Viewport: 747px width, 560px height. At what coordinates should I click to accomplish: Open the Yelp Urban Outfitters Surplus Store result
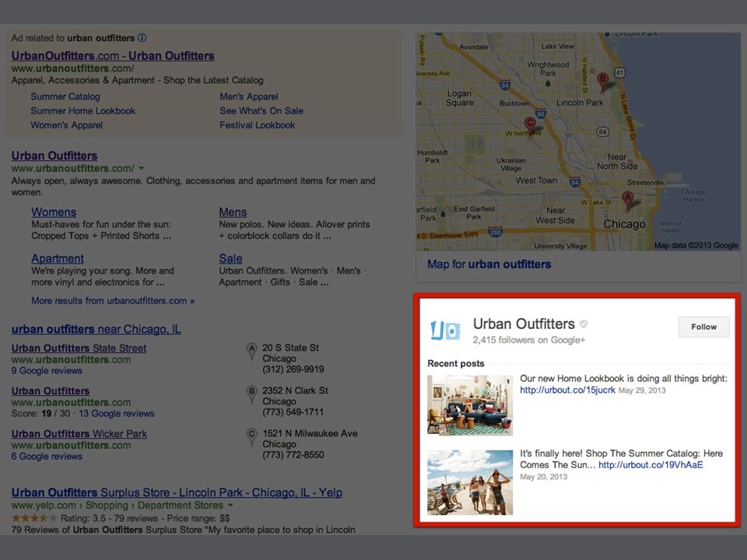point(177,492)
